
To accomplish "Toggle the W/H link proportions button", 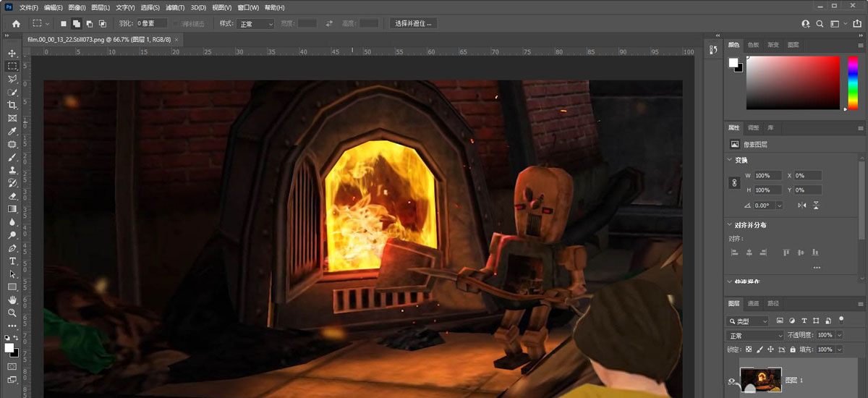I will coord(734,183).
